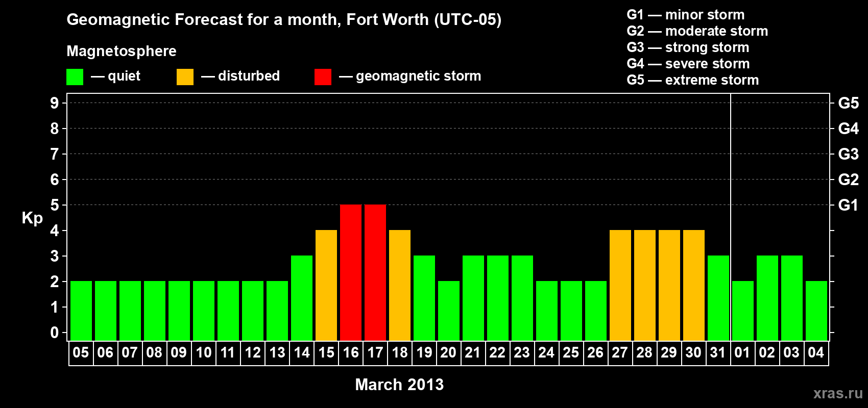
Task: Click date label 05 on the axis
Action: coord(81,352)
